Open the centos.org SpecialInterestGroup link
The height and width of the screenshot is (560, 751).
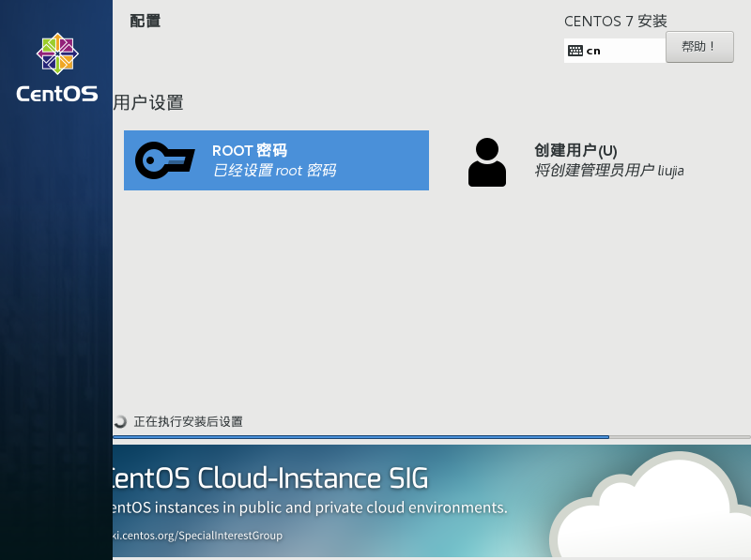[197, 536]
